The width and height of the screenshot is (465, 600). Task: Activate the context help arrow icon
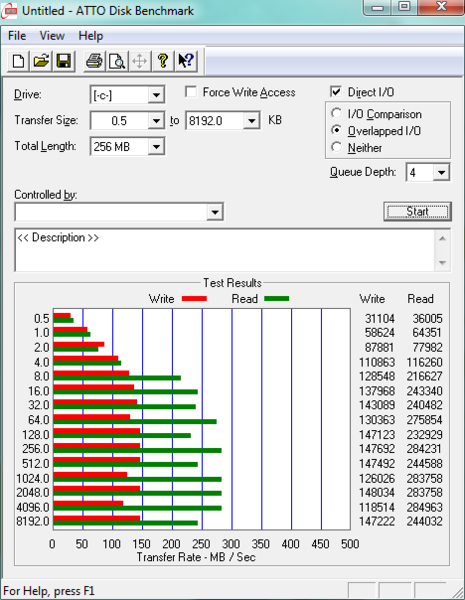186,61
